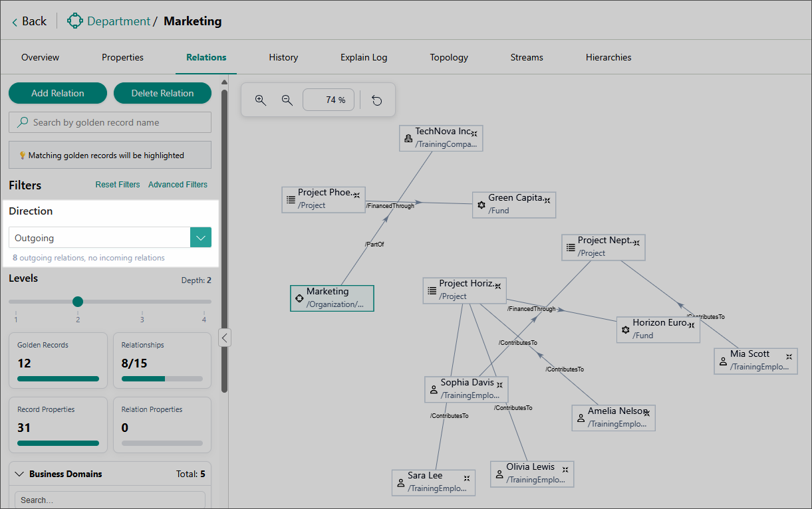
Task: Click the Delete Relation button
Action: 162,94
